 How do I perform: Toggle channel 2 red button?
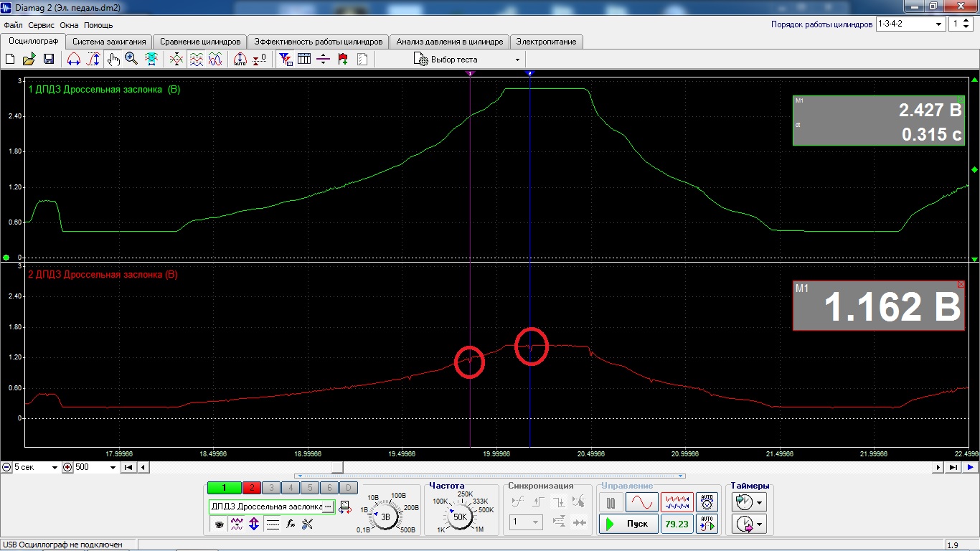coord(252,488)
